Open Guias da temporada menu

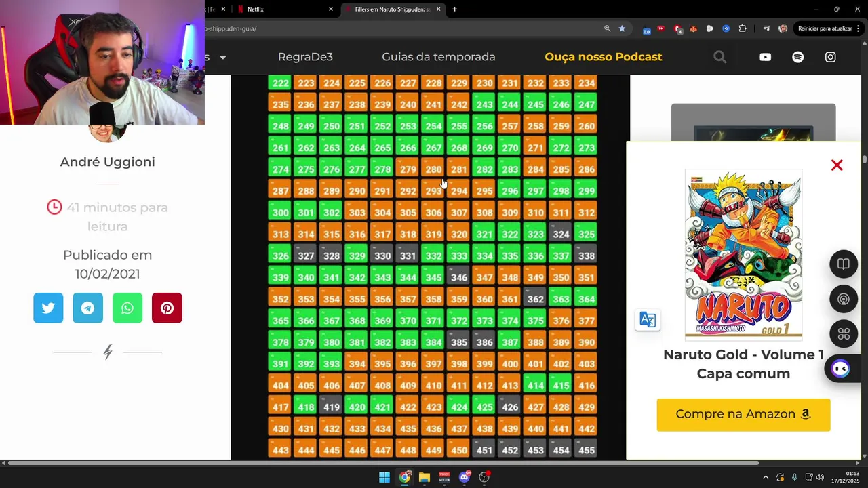[x=439, y=57]
